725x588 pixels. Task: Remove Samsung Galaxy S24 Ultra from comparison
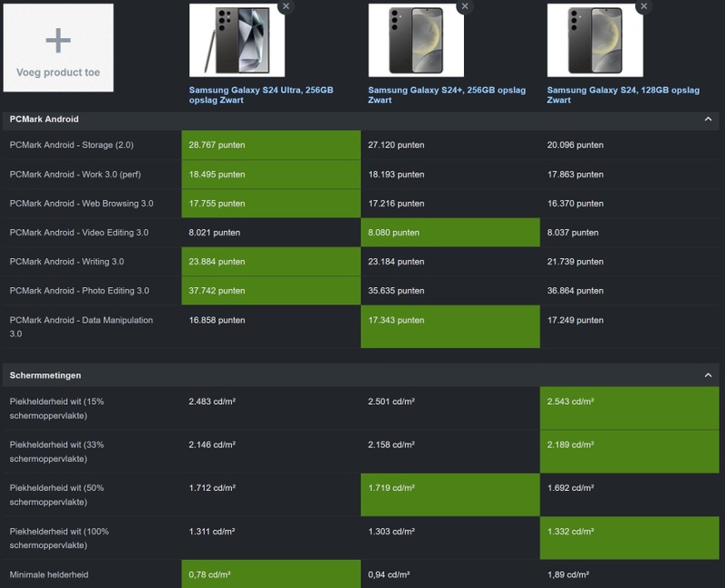point(286,6)
